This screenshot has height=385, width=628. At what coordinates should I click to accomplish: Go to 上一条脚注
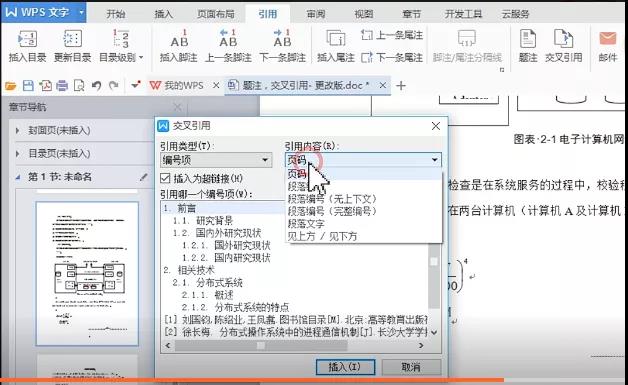228,46
